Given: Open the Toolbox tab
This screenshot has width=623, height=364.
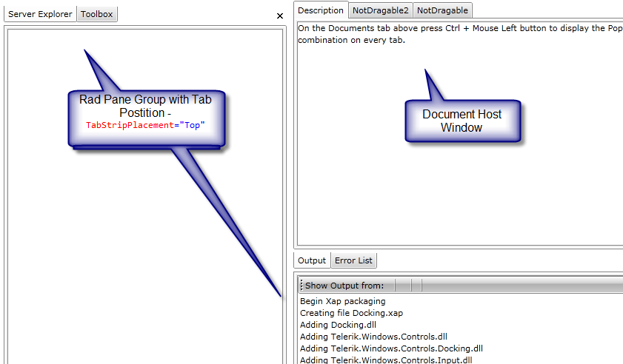Looking at the screenshot, I should coord(97,14).
